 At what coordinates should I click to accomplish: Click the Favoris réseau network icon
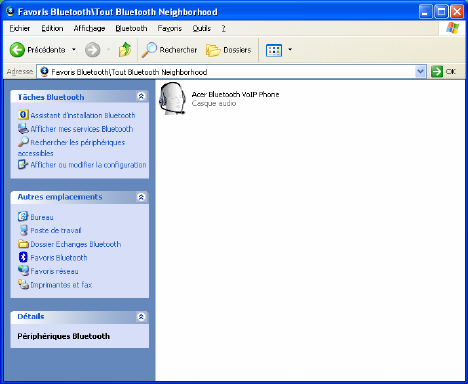(x=23, y=271)
